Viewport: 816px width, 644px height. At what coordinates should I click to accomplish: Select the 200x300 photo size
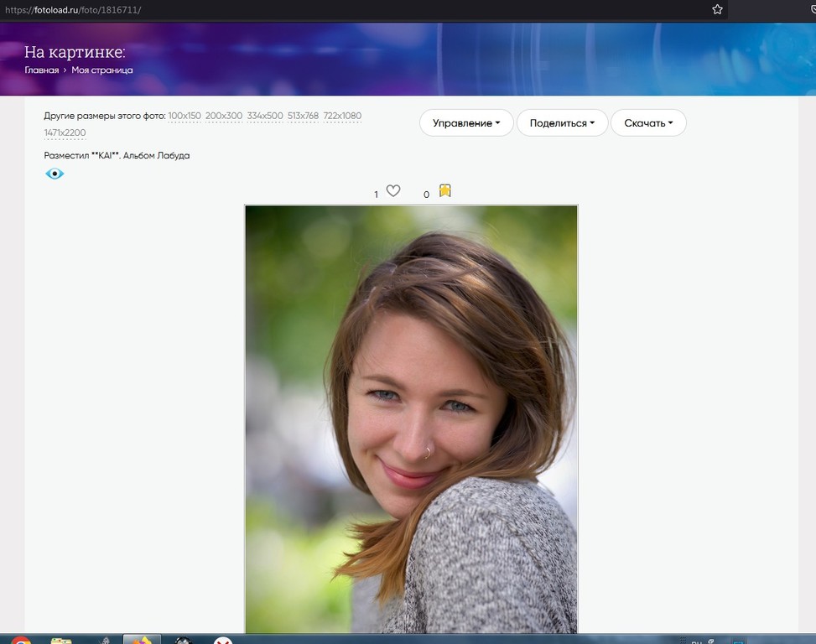click(x=224, y=116)
